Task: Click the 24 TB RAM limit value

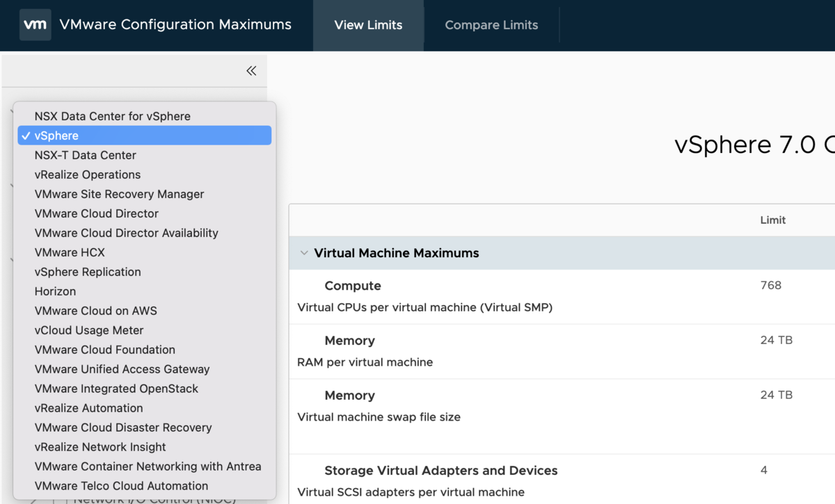Action: coord(777,340)
